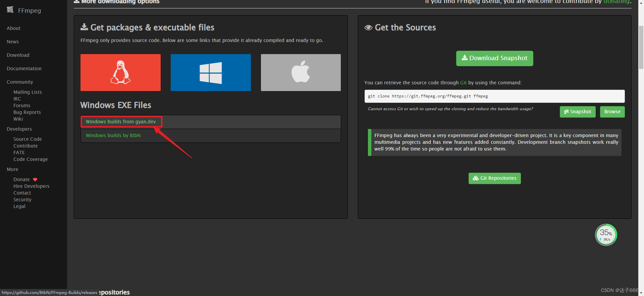644x296 pixels.
Task: Open the Security link
Action: tap(22, 200)
